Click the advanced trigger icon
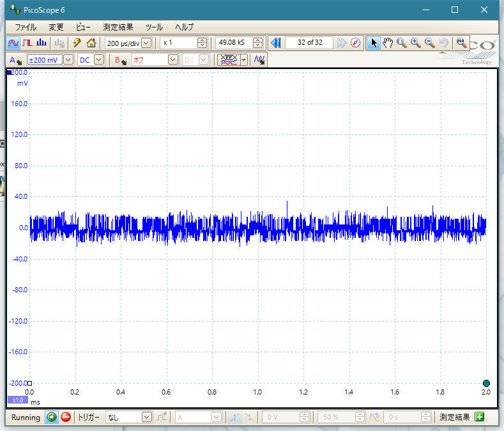Image resolution: width=504 pixels, height=431 pixels. (x=162, y=417)
